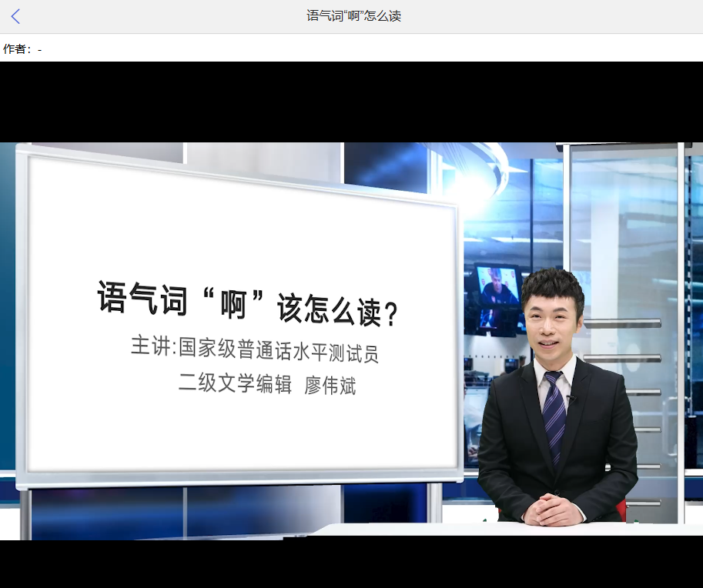Tap the black bar below the video
This screenshot has height=588, width=703.
[351, 564]
